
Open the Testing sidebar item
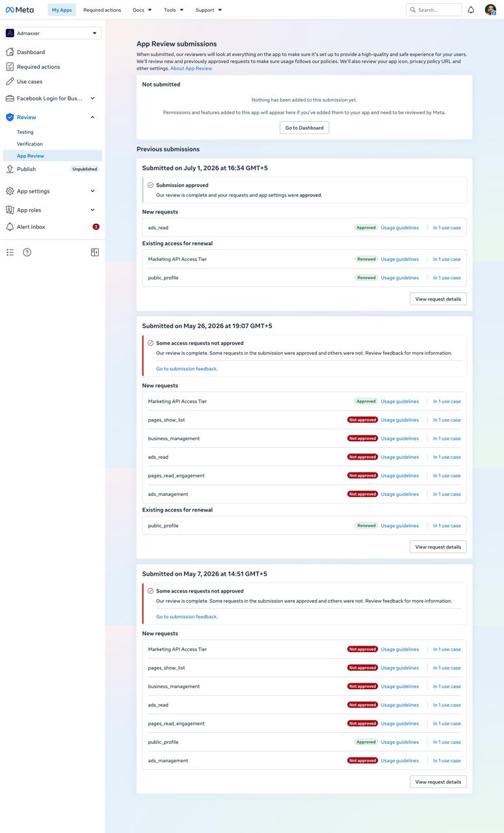tap(25, 132)
